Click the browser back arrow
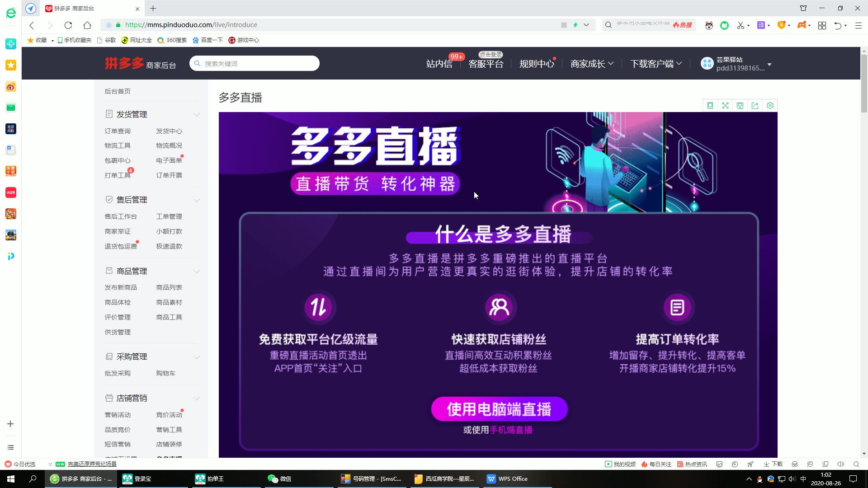Screen dimensions: 868x488 click(x=32, y=25)
